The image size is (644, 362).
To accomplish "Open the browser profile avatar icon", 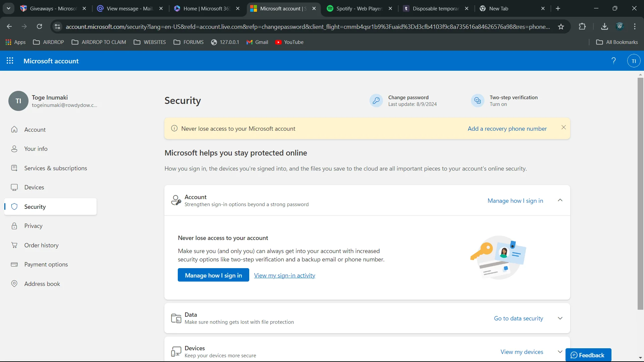I will click(620, 26).
